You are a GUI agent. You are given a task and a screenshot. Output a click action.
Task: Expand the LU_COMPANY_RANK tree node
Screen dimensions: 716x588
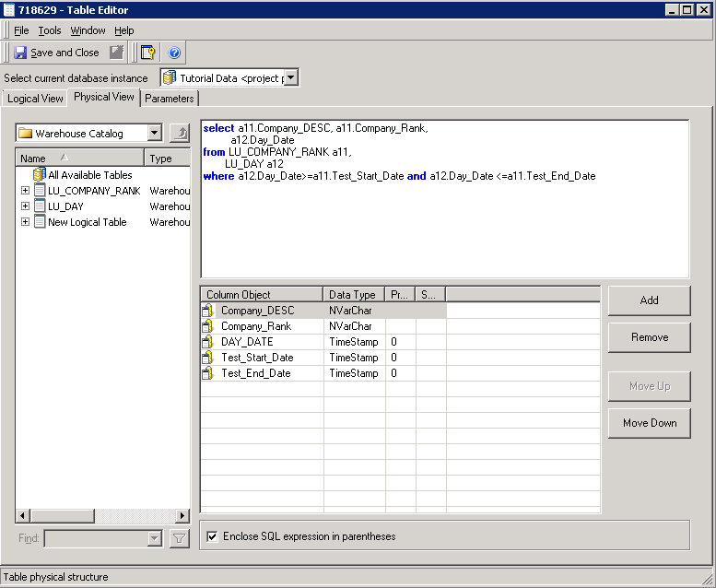click(x=25, y=191)
